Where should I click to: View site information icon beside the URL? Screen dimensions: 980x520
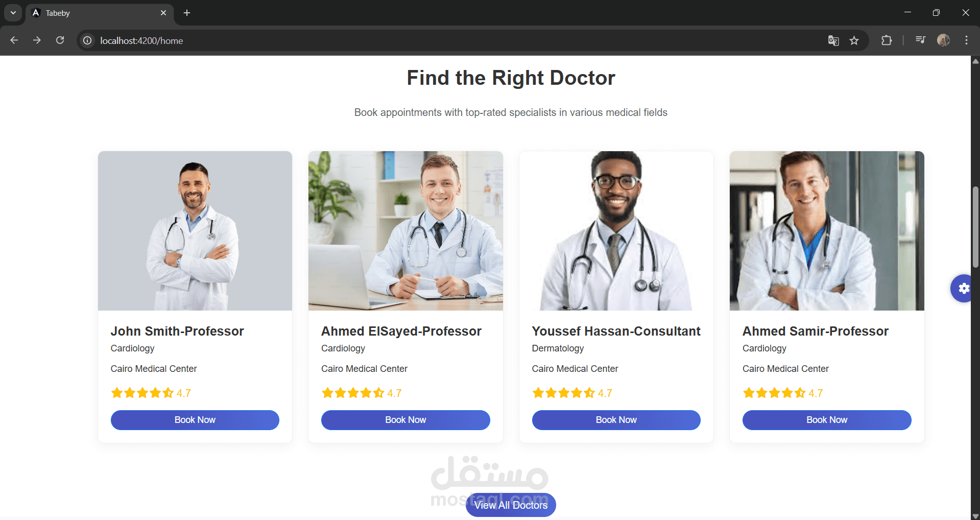click(88, 40)
